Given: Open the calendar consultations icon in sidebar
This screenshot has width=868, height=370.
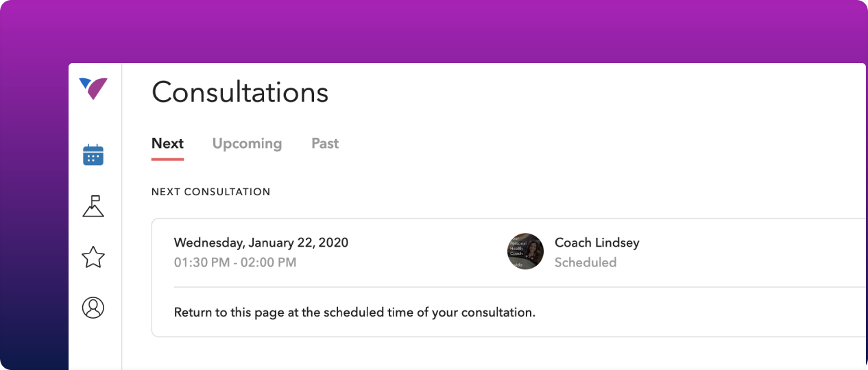Looking at the screenshot, I should [93, 155].
